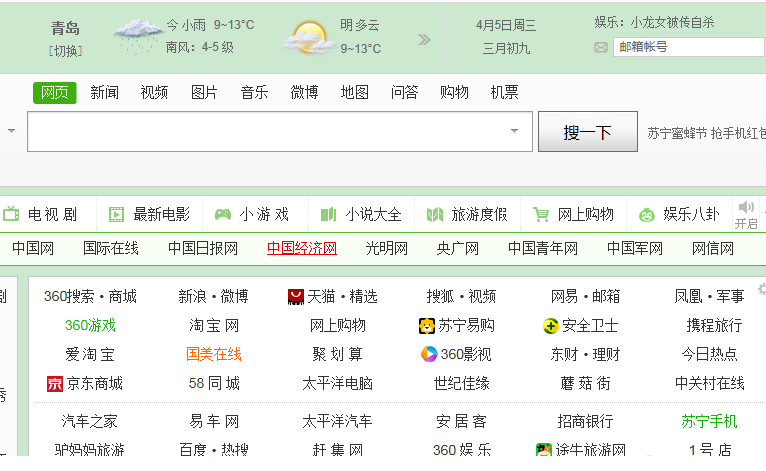Image resolution: width=766 pixels, height=471 pixels.
Task: Open the search engine dropdown left of search box
Action: (x=11, y=131)
